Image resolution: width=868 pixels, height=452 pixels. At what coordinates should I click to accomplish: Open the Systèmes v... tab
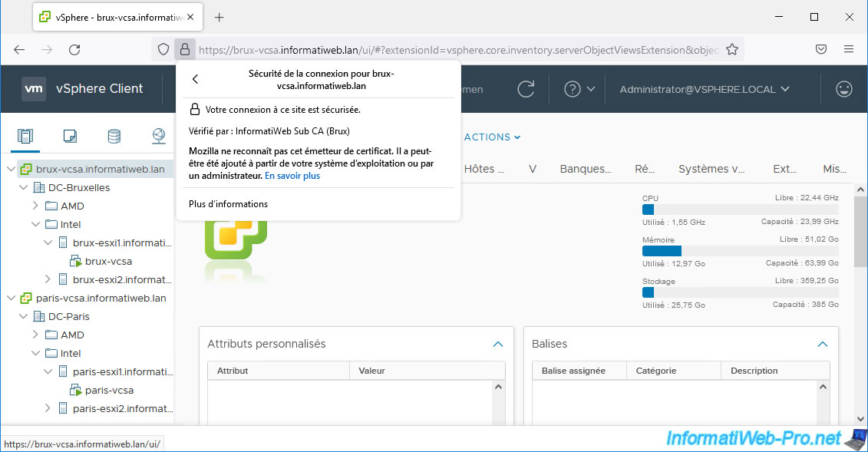coord(711,169)
